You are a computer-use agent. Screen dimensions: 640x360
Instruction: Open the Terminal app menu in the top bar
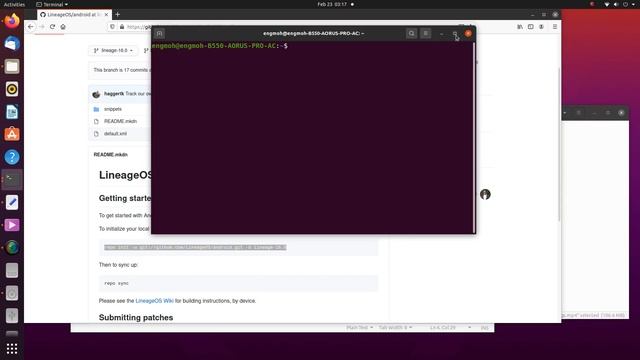[x=52, y=4]
